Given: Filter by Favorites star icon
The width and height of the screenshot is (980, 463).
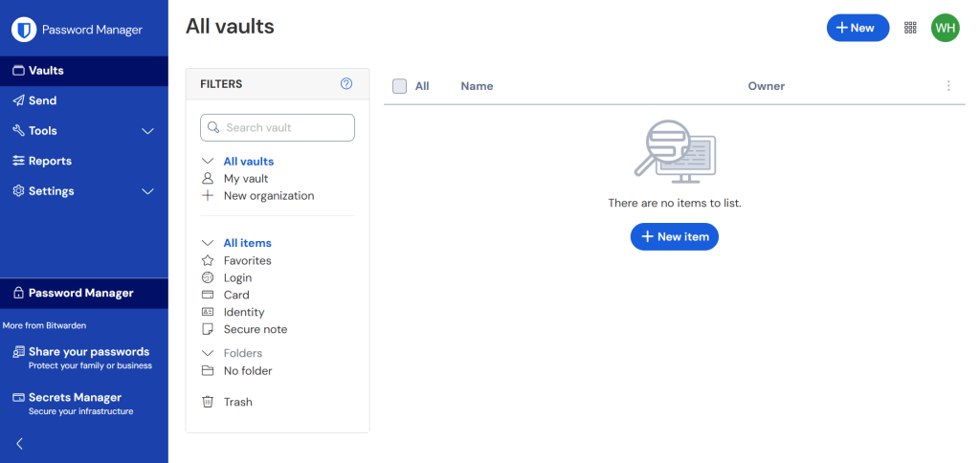Looking at the screenshot, I should coord(208,260).
